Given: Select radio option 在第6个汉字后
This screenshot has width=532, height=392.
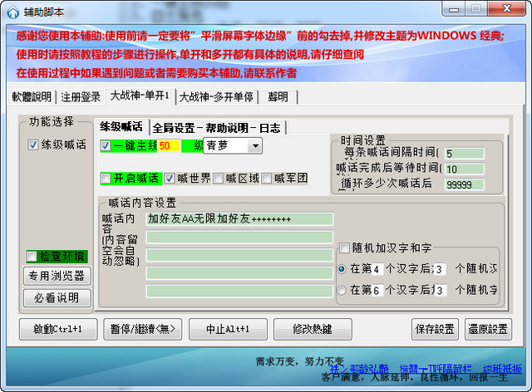Looking at the screenshot, I should (x=342, y=291).
